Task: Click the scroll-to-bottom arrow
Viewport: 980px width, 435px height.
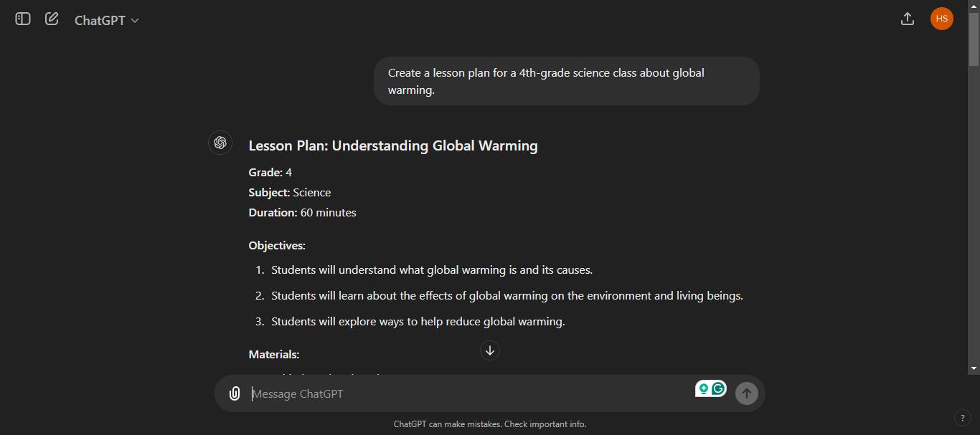Action: (490, 350)
